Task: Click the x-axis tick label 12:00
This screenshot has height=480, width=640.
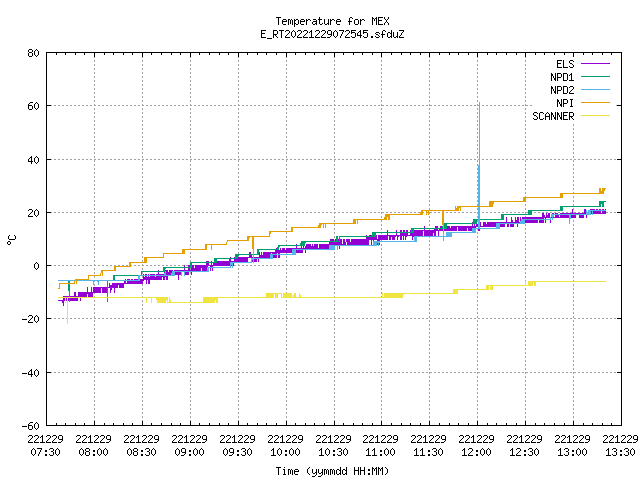Action: [x=477, y=452]
